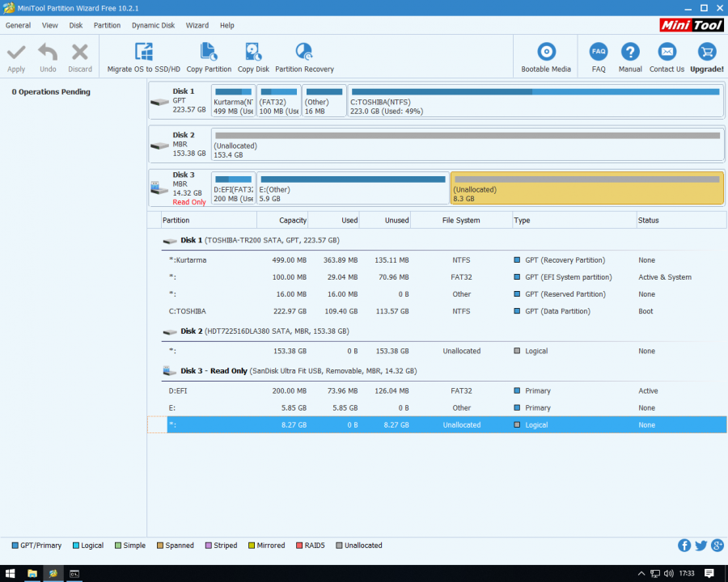Open File Explorer from the Windows taskbar
Viewport: 728px width, 582px height.
[32, 573]
